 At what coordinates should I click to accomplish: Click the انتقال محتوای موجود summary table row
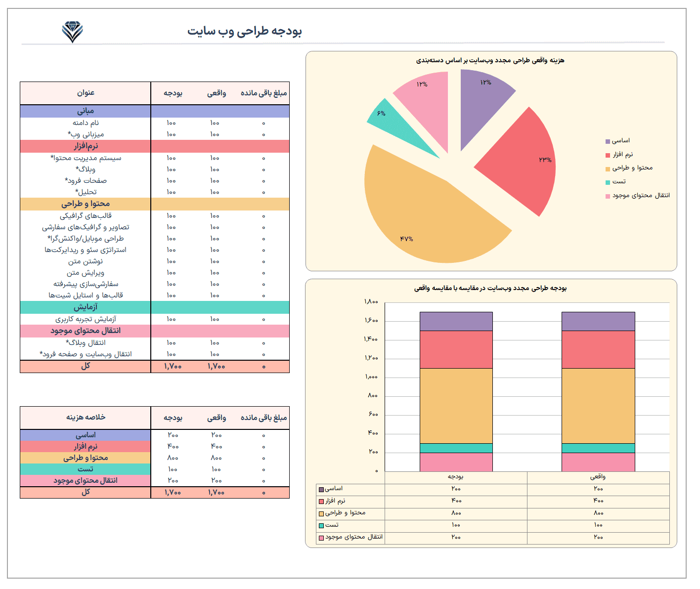[155, 480]
